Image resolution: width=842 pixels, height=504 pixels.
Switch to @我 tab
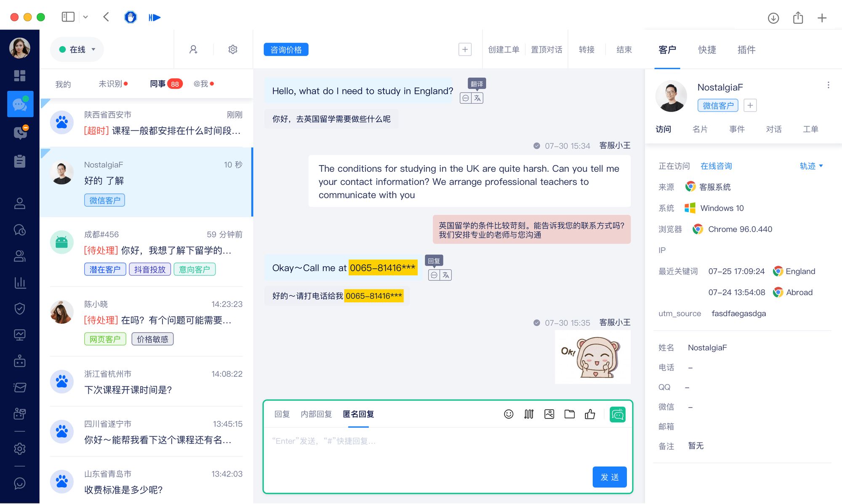[x=203, y=84]
